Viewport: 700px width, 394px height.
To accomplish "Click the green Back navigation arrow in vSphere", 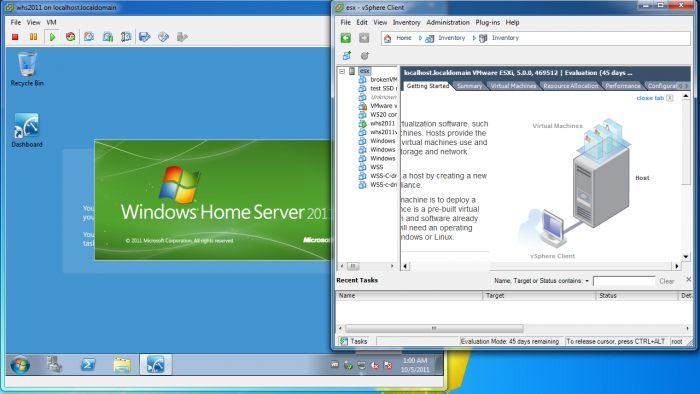I will coord(346,38).
